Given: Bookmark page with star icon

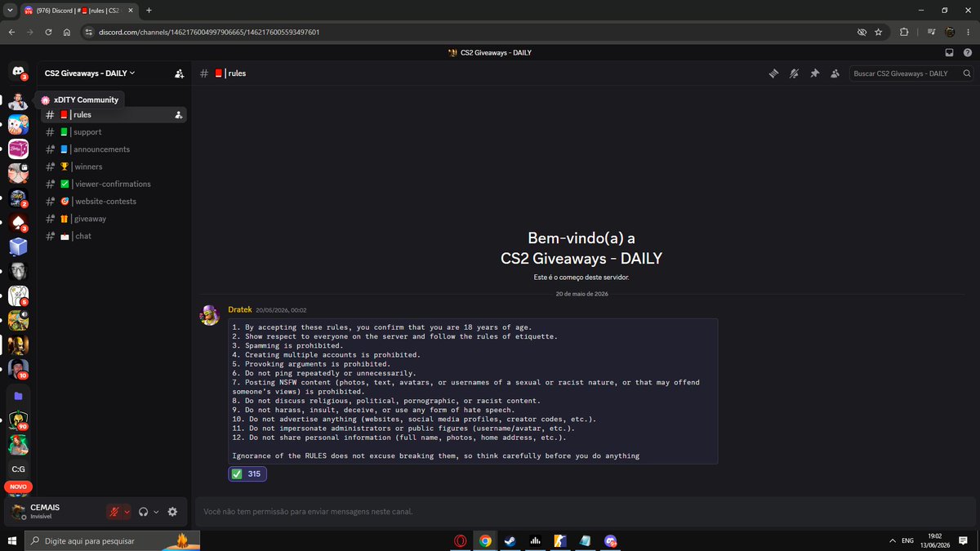Looking at the screenshot, I should (x=878, y=32).
